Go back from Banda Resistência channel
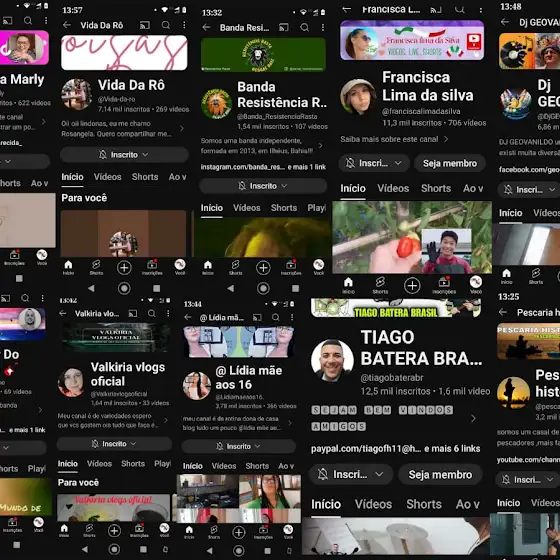 click(206, 28)
